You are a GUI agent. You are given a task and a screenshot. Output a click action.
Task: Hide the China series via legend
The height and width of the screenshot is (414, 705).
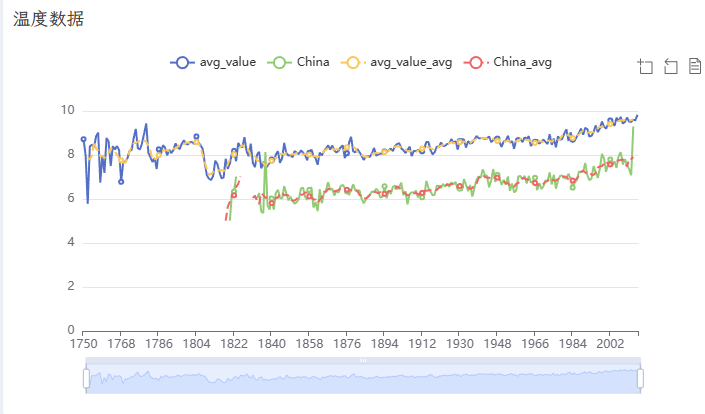(298, 62)
